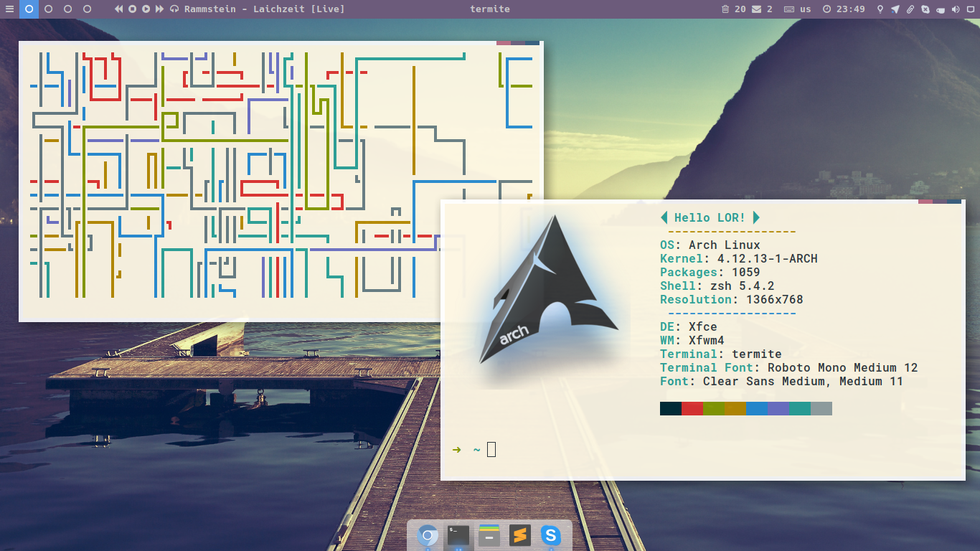Viewport: 980px width, 551px height.
Task: Open the terminal from the dock
Action: (x=458, y=535)
